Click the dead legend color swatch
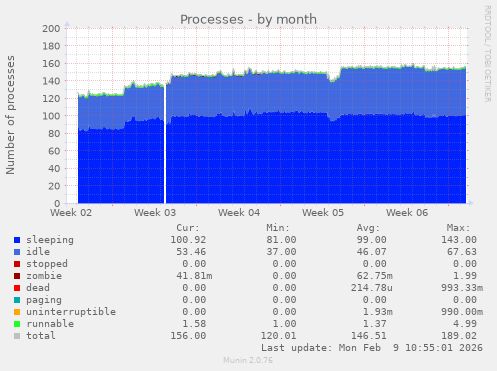This screenshot has height=371, width=497. click(x=17, y=288)
